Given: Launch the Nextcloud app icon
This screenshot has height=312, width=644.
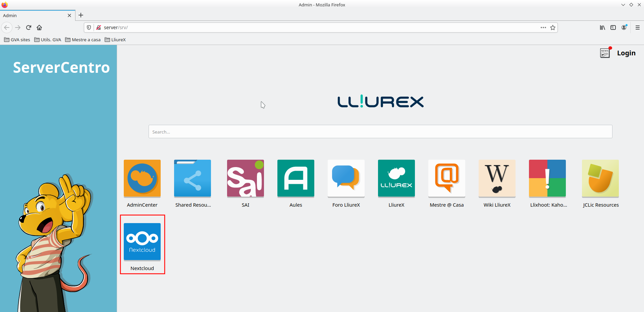Looking at the screenshot, I should 142,242.
